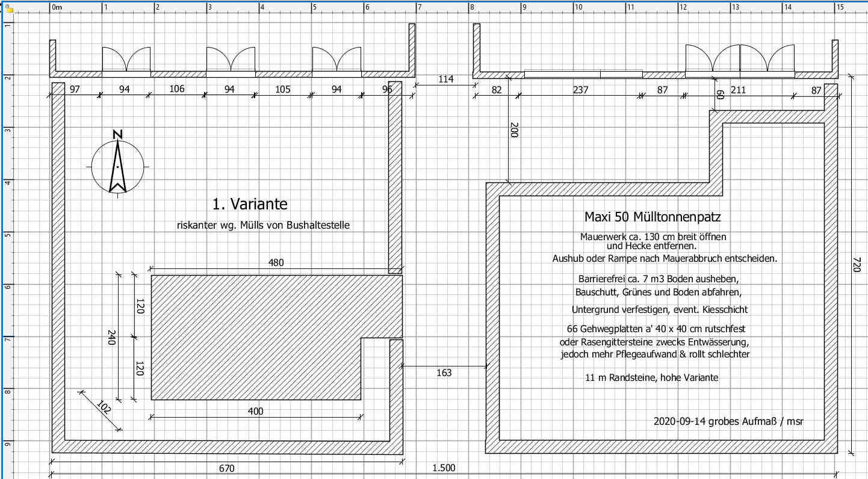
Task: Select the 211 dimension label
Action: click(738, 90)
